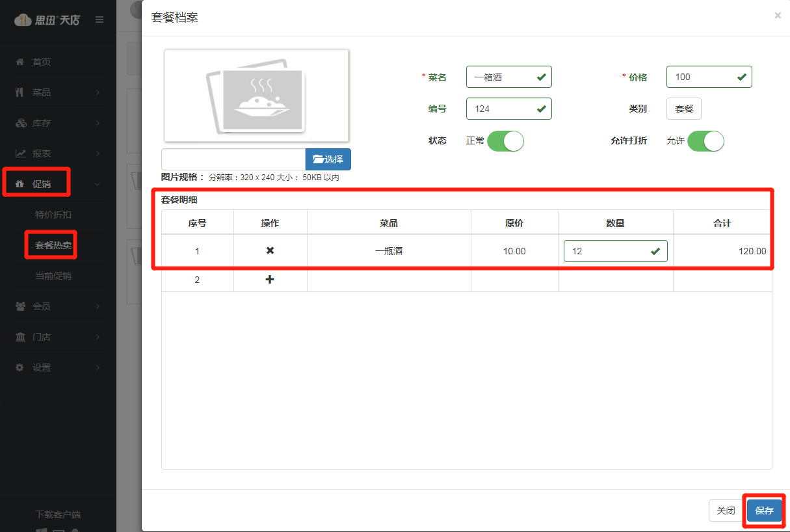Switch to the 特价折扣 menu item
Viewport: 790px width, 532px height.
[53, 214]
